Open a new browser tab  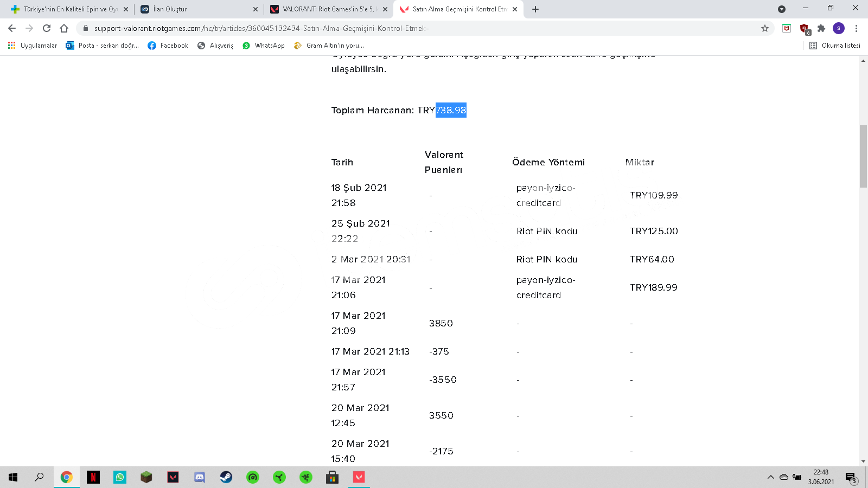[535, 9]
